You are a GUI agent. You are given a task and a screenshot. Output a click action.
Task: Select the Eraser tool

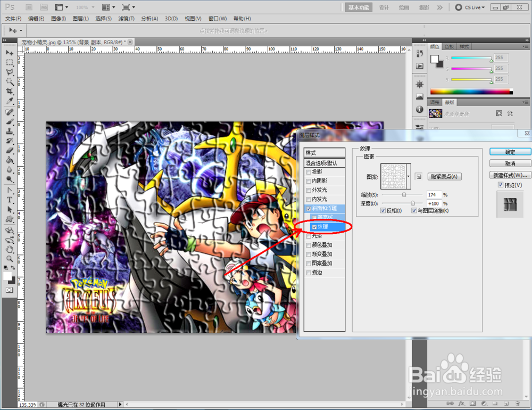point(10,150)
